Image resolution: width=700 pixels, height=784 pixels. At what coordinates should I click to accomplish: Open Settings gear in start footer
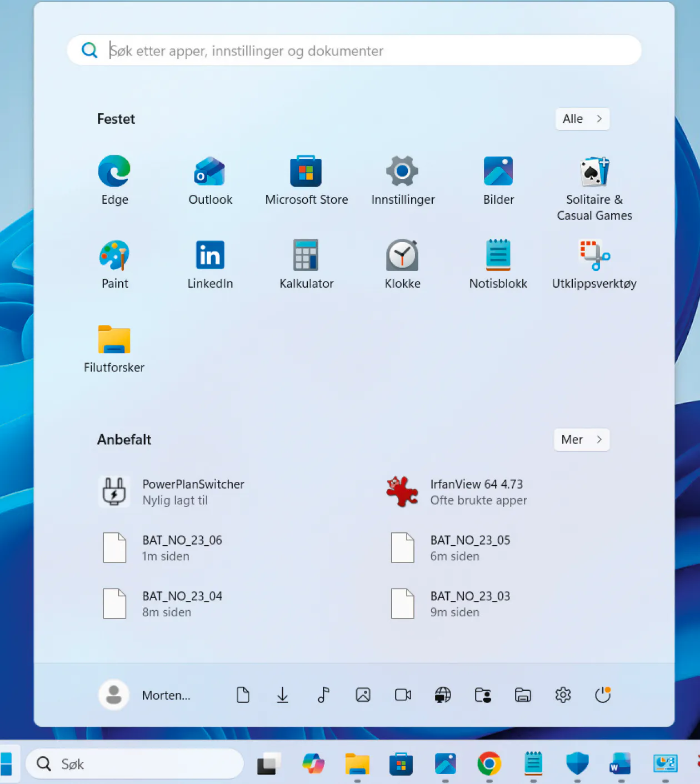tap(563, 695)
